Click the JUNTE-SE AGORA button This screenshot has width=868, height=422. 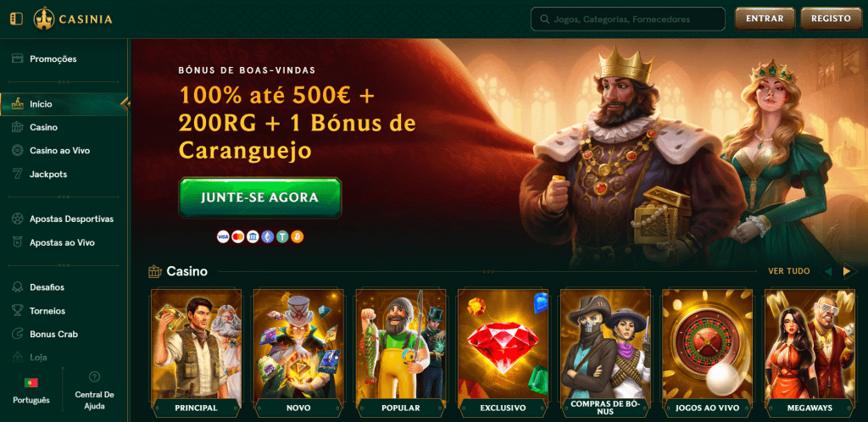pos(259,197)
